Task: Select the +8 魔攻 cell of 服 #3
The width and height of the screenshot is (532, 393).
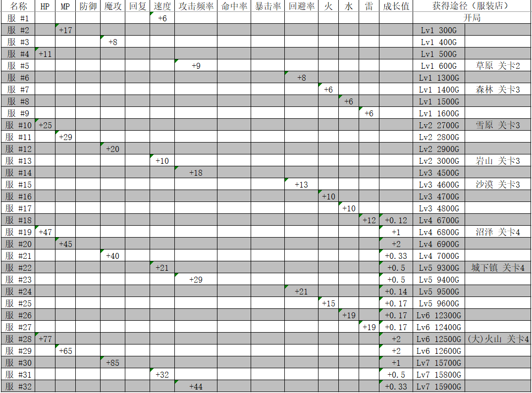Action: [112, 42]
